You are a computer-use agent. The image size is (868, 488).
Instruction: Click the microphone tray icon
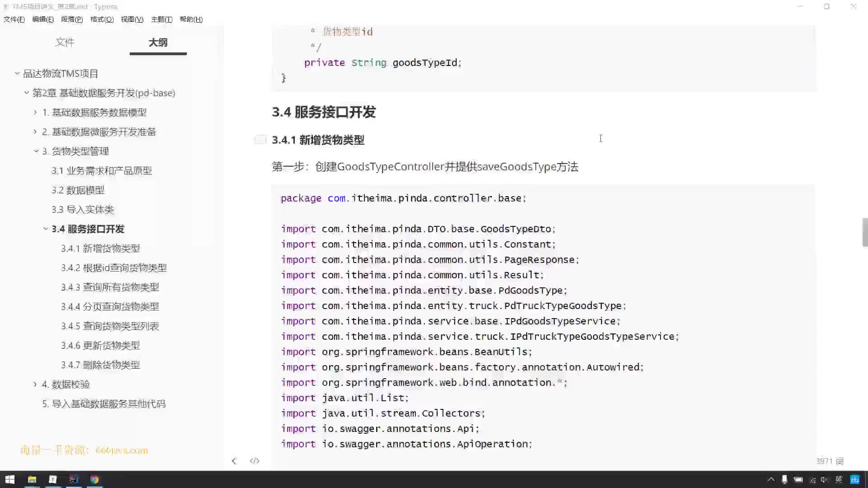pos(784,479)
